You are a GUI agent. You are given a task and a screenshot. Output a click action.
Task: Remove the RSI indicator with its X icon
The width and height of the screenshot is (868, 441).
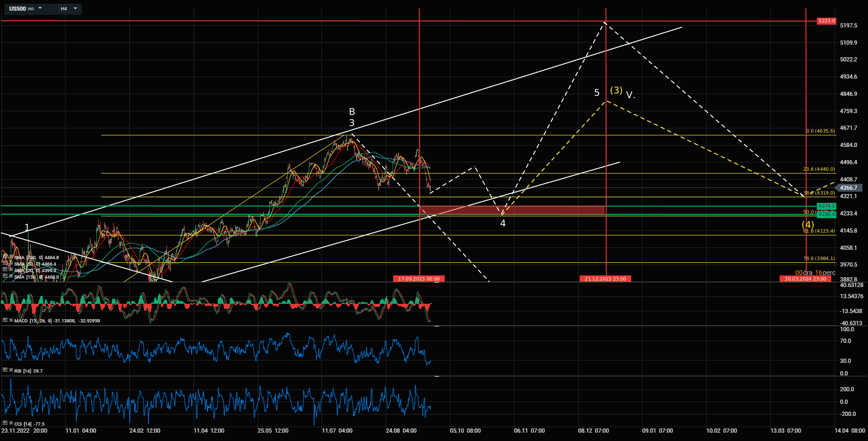point(11,370)
